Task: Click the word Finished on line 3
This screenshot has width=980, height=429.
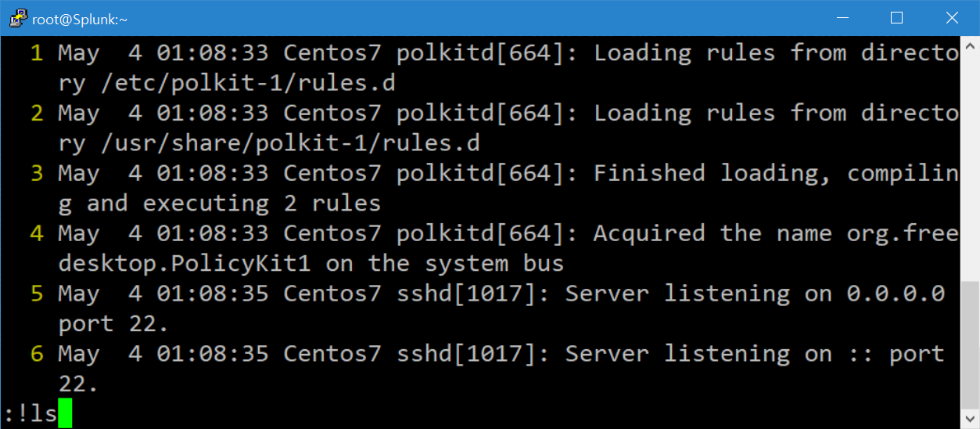Action: point(649,174)
